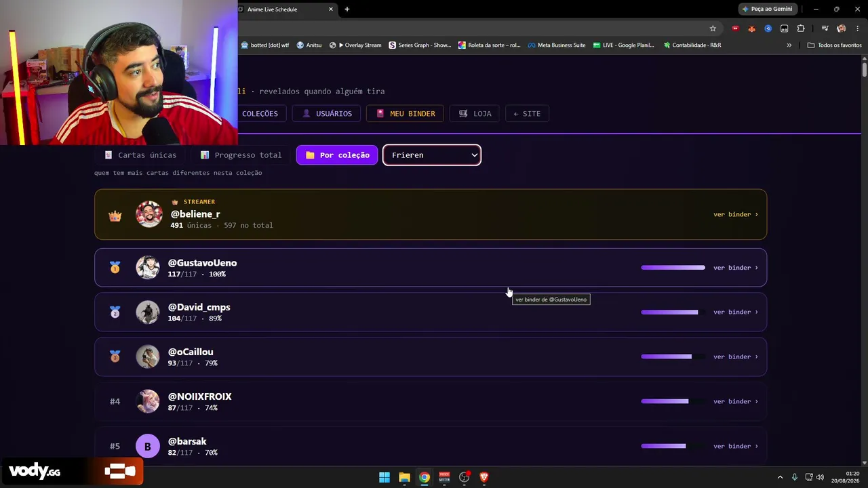Open the media control toolbar icon
This screenshot has height=488, width=868.
point(825,28)
